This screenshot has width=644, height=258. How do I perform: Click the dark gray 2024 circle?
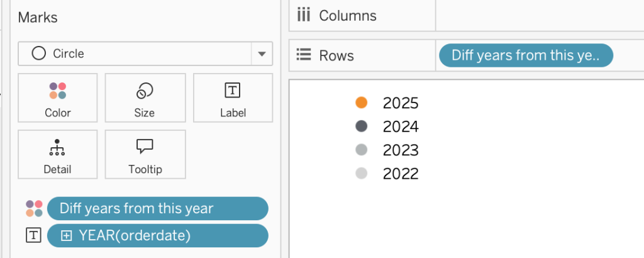pyautogui.click(x=362, y=126)
